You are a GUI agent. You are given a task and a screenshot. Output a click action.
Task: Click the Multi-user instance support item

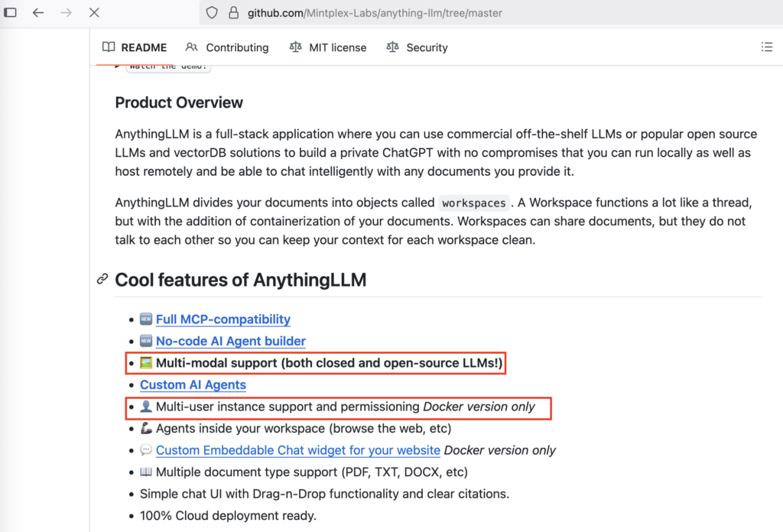point(337,407)
